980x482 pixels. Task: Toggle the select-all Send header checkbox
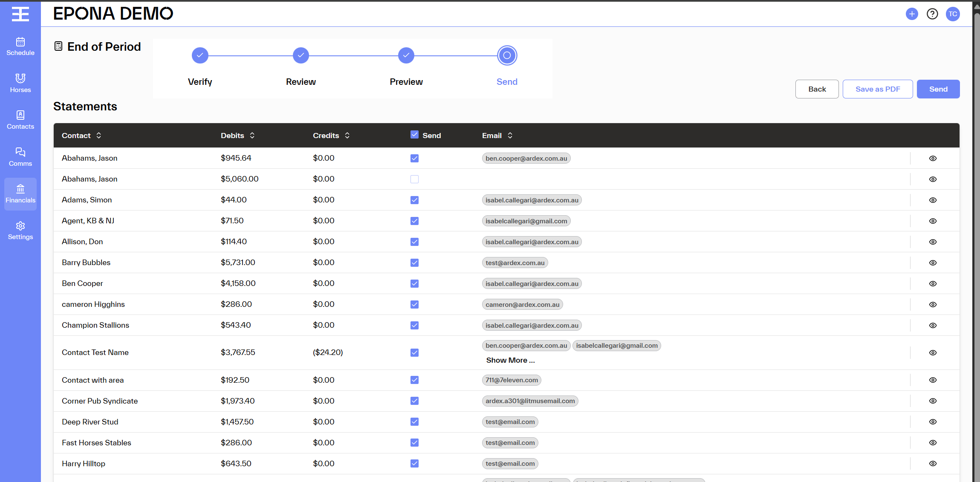point(414,135)
